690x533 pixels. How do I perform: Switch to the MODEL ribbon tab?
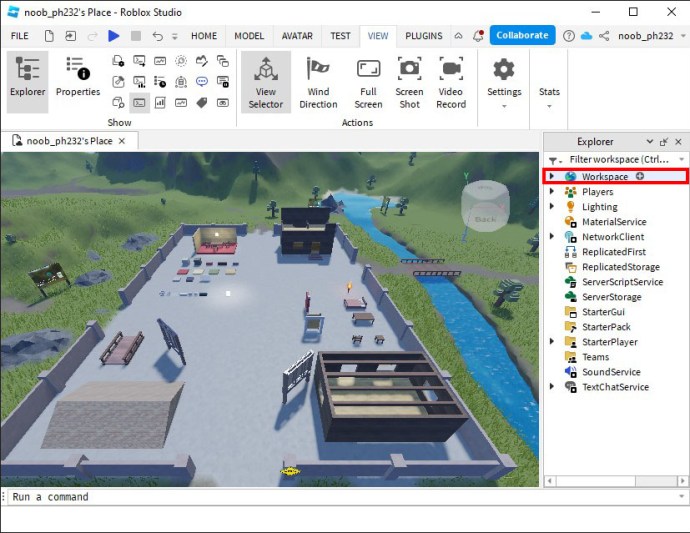(249, 36)
